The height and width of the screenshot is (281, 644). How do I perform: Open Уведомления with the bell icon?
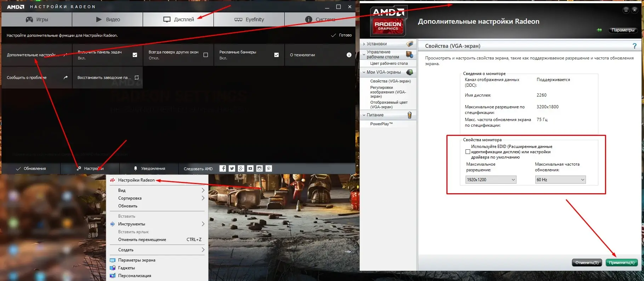(x=149, y=168)
